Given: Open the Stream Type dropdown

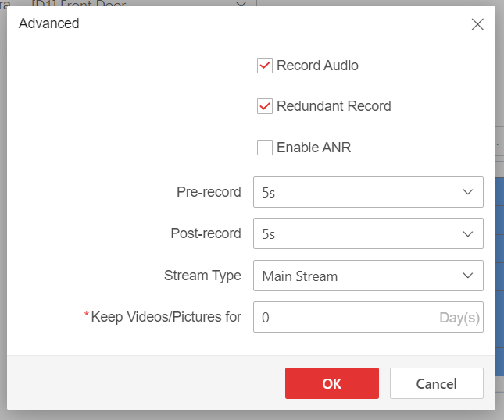Looking at the screenshot, I should point(367,276).
